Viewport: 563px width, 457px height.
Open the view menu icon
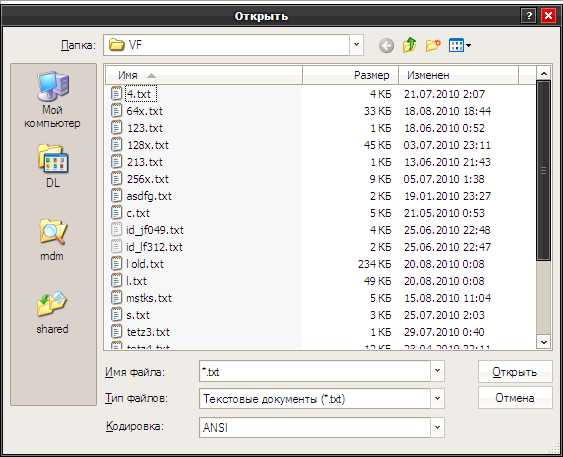tap(460, 46)
